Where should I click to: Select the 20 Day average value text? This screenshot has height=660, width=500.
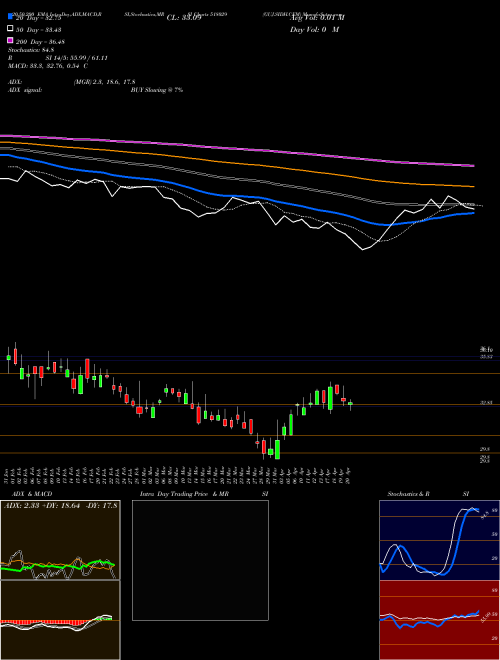[x=39, y=18]
